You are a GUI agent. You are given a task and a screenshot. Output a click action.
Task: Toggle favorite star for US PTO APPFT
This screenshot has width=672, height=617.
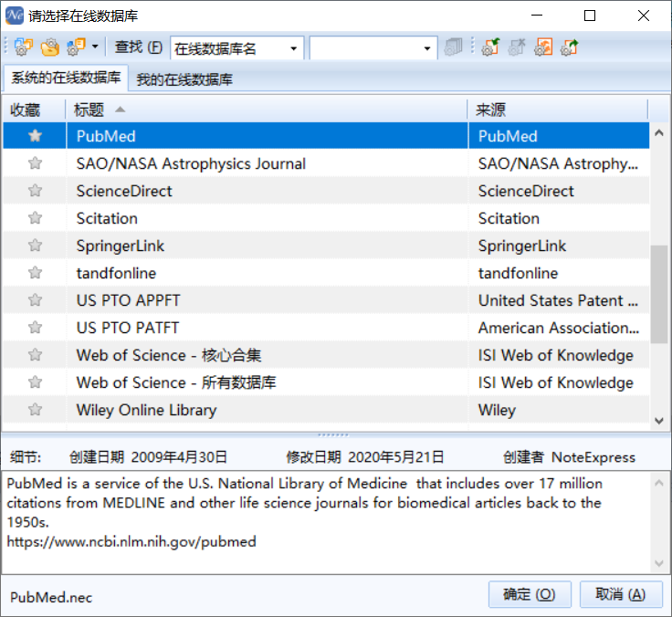pos(35,300)
